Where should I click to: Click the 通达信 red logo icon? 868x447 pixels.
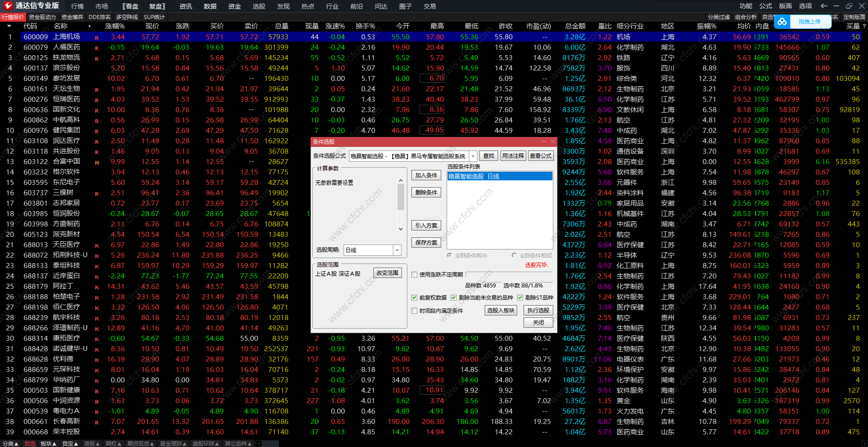pos(8,6)
